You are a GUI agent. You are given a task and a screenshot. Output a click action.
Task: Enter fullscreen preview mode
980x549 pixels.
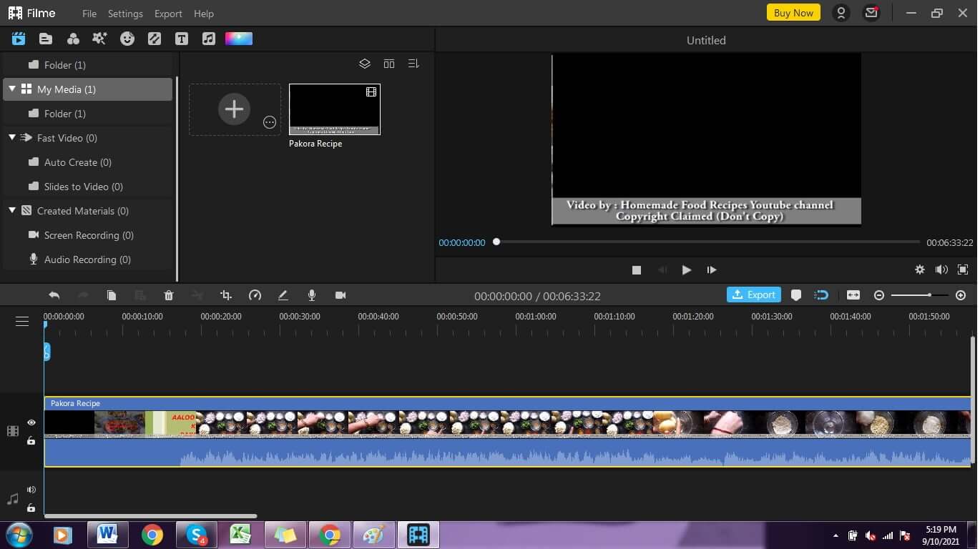click(x=963, y=269)
